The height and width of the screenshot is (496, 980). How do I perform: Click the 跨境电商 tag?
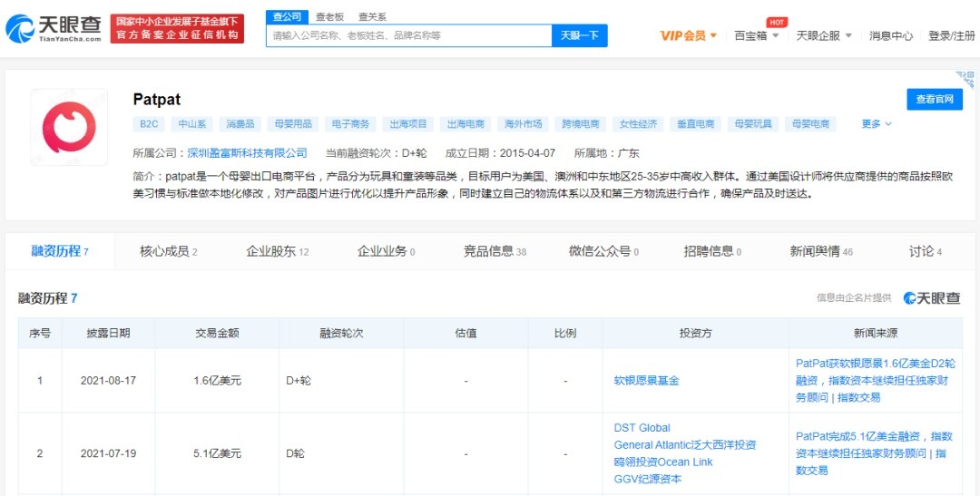(x=581, y=123)
